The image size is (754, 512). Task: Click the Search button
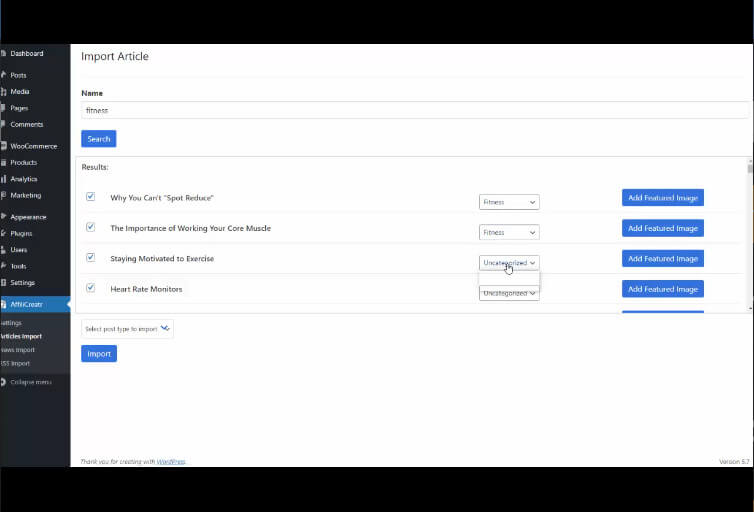pyautogui.click(x=99, y=139)
